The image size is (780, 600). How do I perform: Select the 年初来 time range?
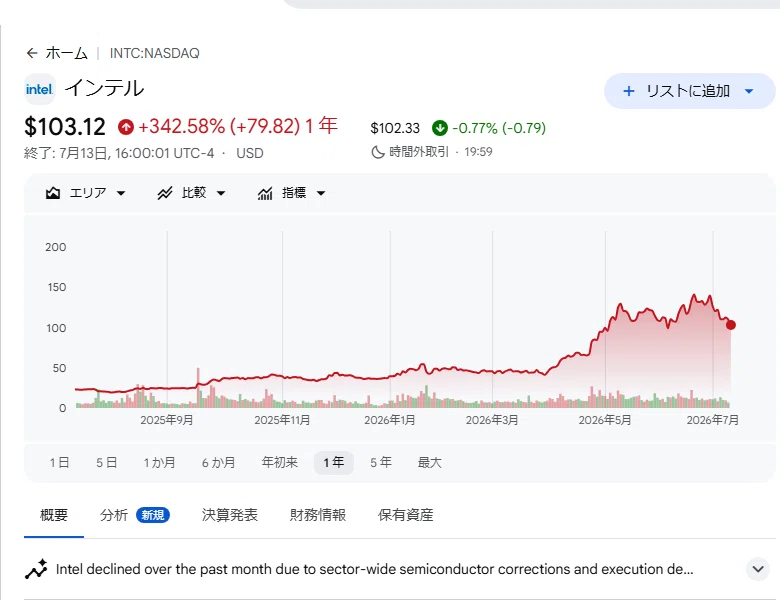[x=280, y=463]
